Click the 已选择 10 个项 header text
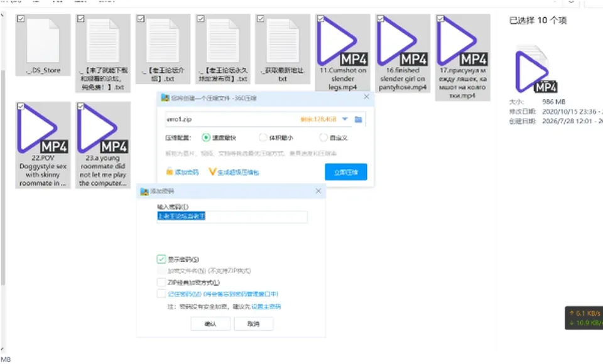Screen dimensions: 603x364 pos(538,20)
